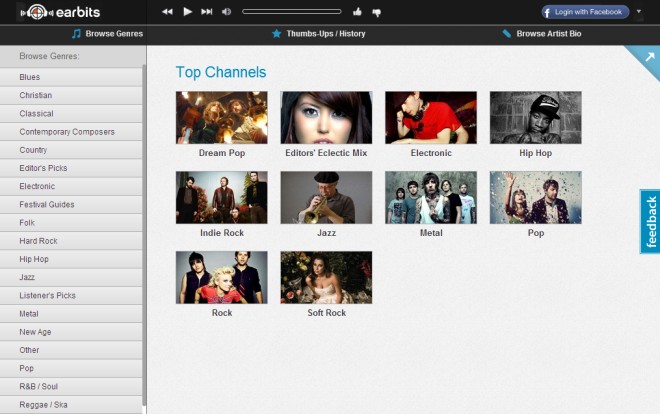Select R&B / Soul in sidebar
660x414 pixels.
[71, 386]
